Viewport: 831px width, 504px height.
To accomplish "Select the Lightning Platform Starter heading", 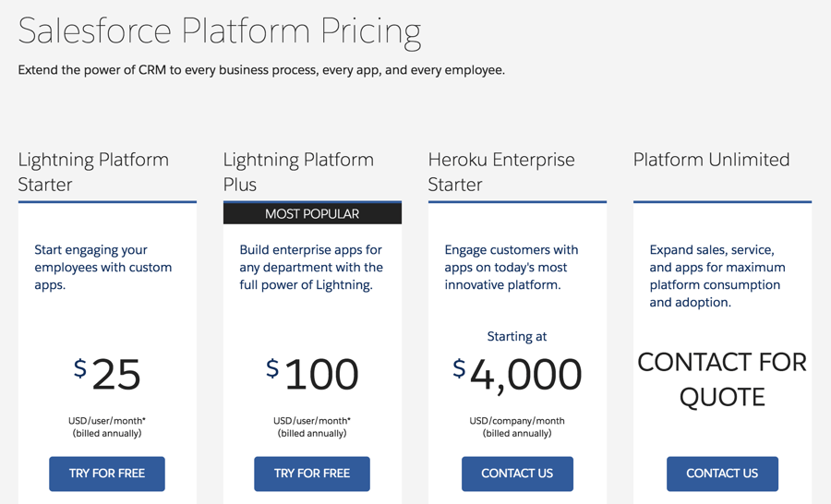I will click(93, 172).
